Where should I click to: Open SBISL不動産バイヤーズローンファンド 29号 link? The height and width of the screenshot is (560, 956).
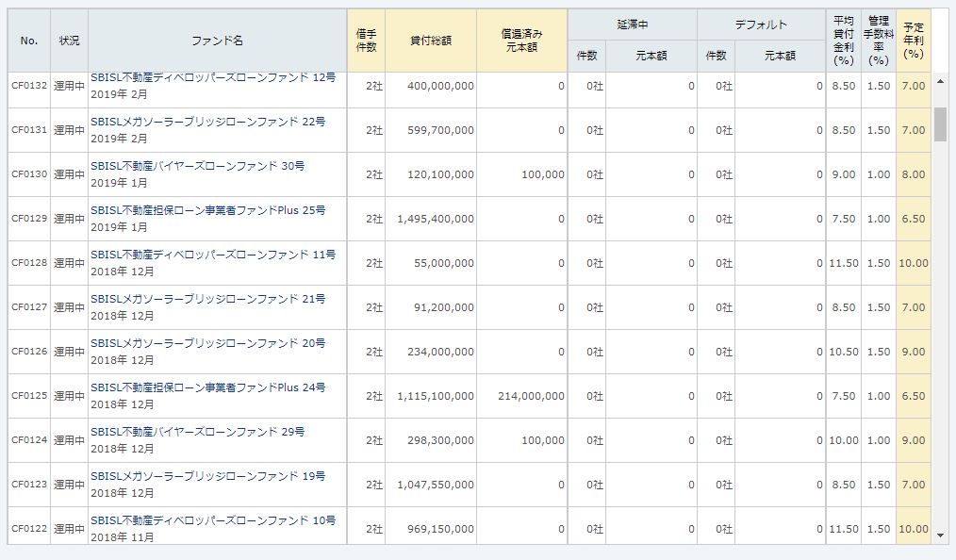198,432
